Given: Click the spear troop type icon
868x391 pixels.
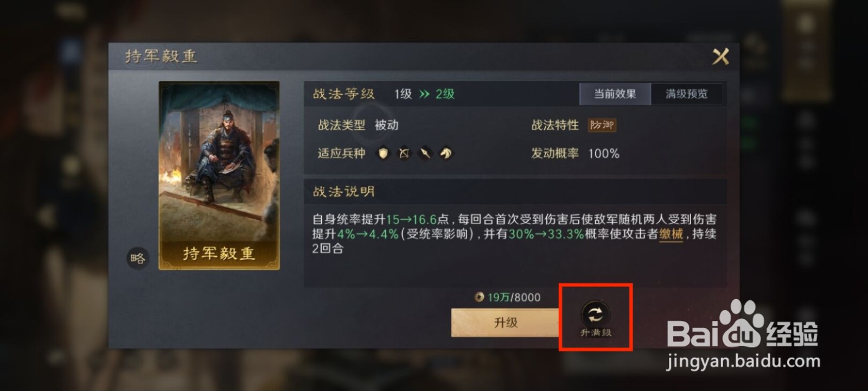Looking at the screenshot, I should point(425,154).
